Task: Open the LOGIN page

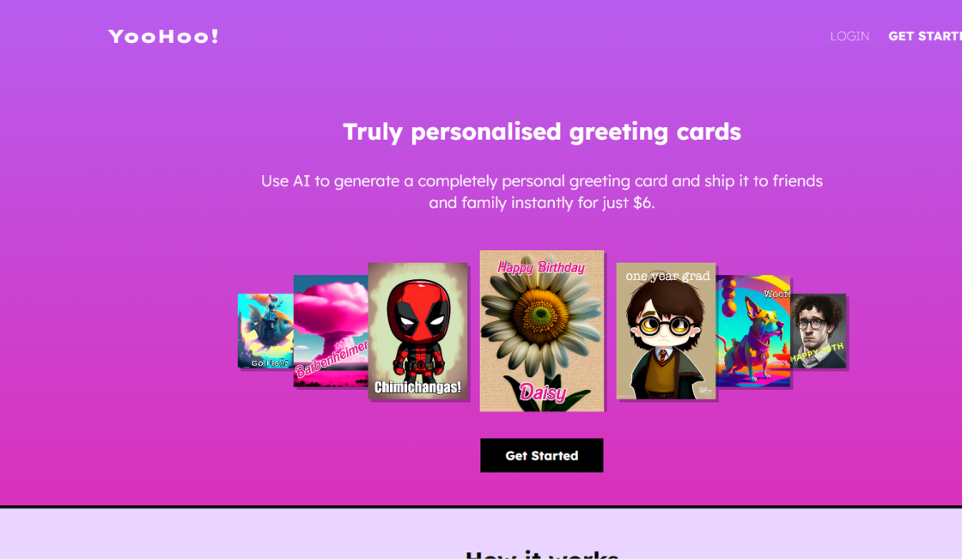Action: click(x=849, y=36)
